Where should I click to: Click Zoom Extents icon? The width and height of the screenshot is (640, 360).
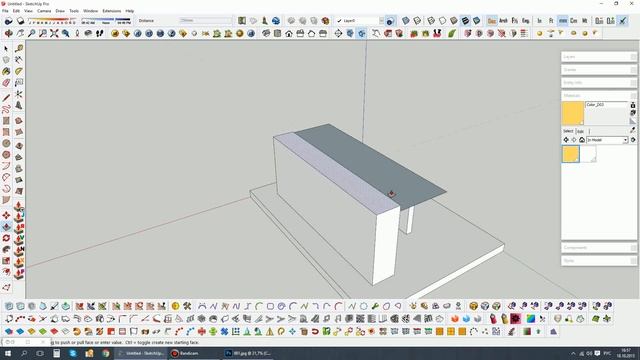[54, 33]
